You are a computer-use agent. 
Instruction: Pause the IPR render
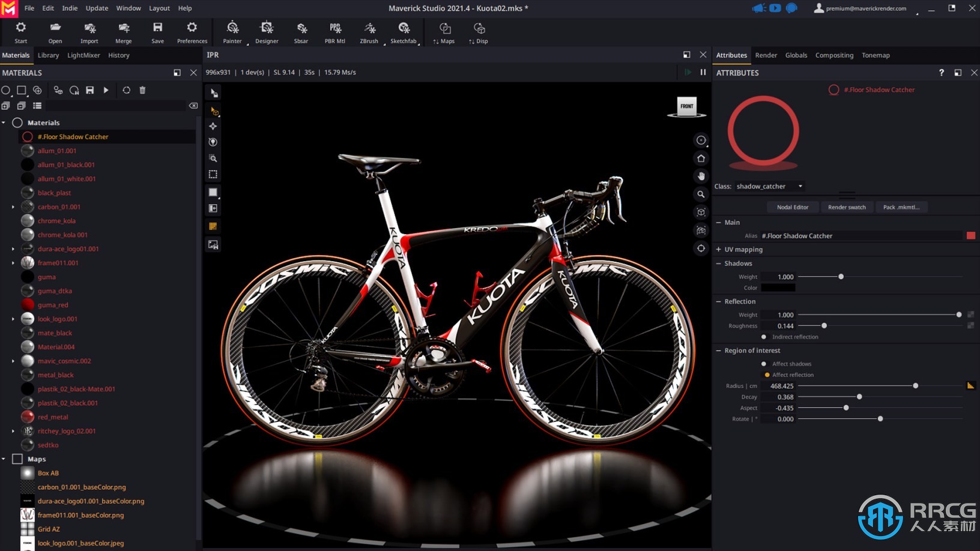[703, 72]
